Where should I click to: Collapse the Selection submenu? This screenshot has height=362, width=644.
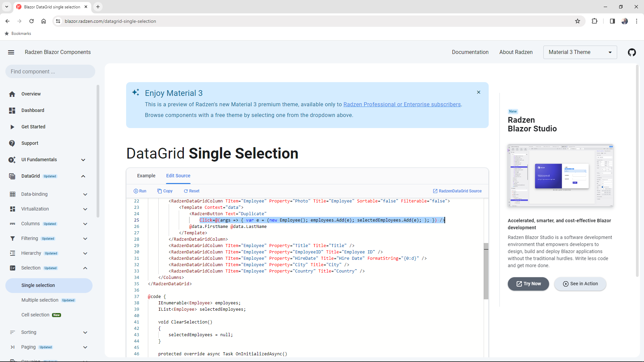[85, 268]
